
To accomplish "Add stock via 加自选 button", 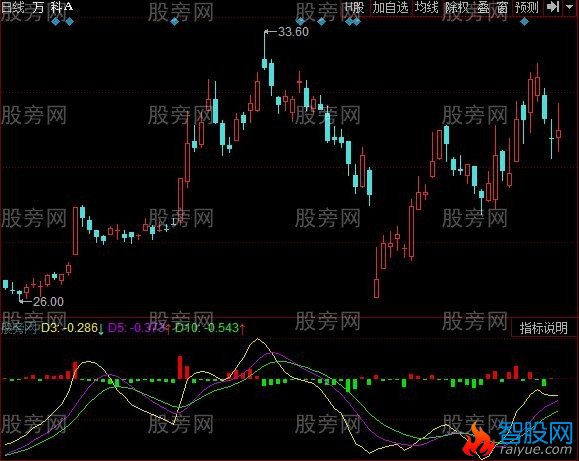I will point(390,7).
